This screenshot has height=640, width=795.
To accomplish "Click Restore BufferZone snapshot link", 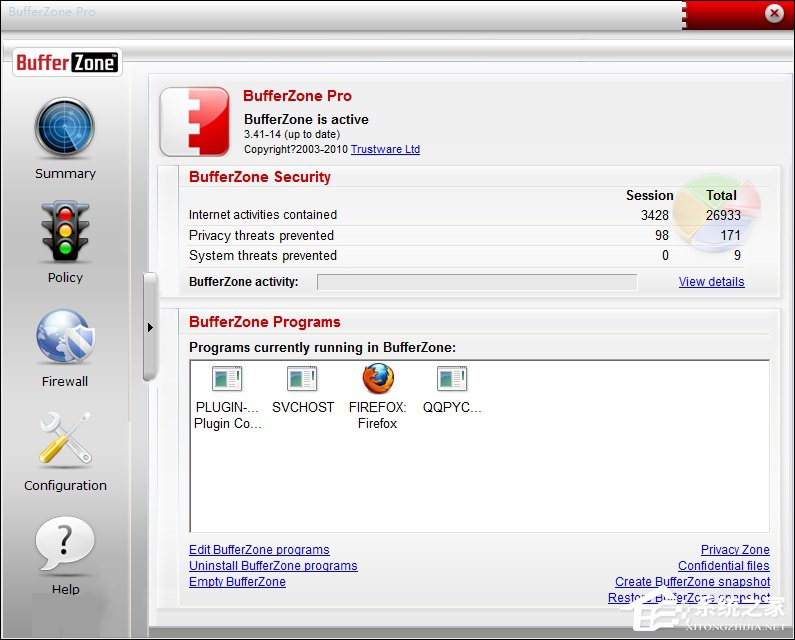I will pos(689,598).
